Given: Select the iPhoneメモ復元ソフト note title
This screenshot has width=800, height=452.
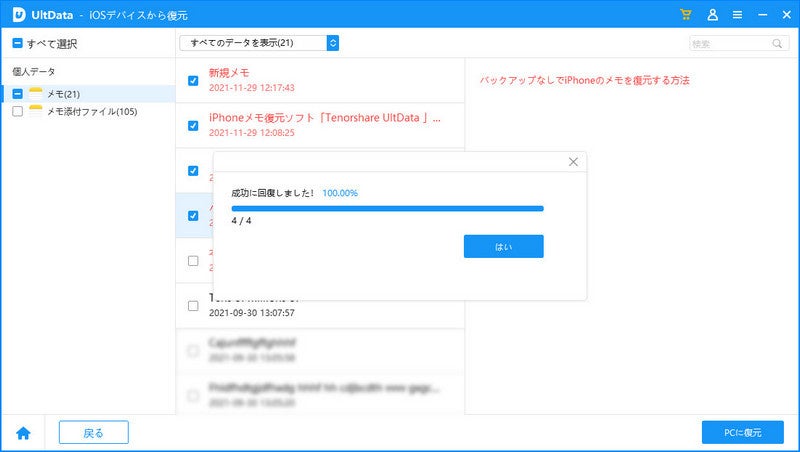Looking at the screenshot, I should (325, 118).
